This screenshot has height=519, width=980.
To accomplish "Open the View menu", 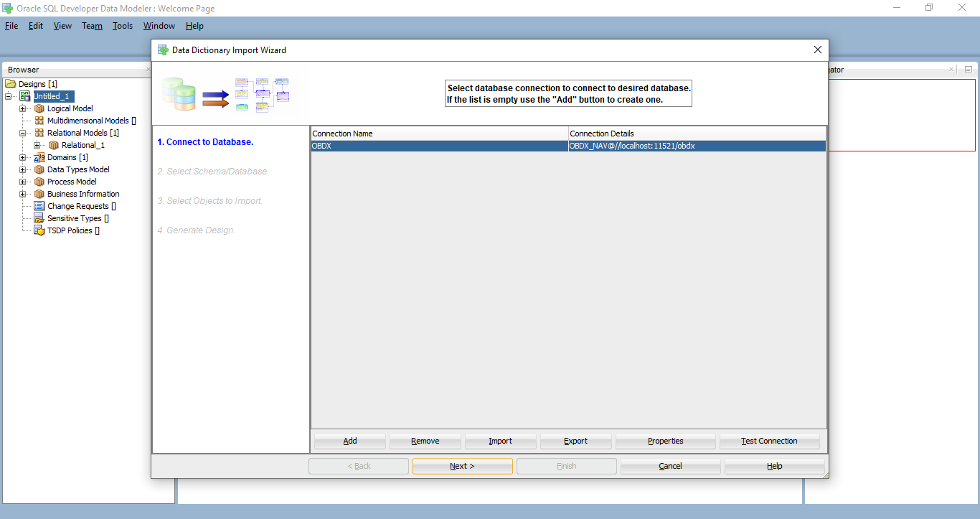I will point(62,26).
